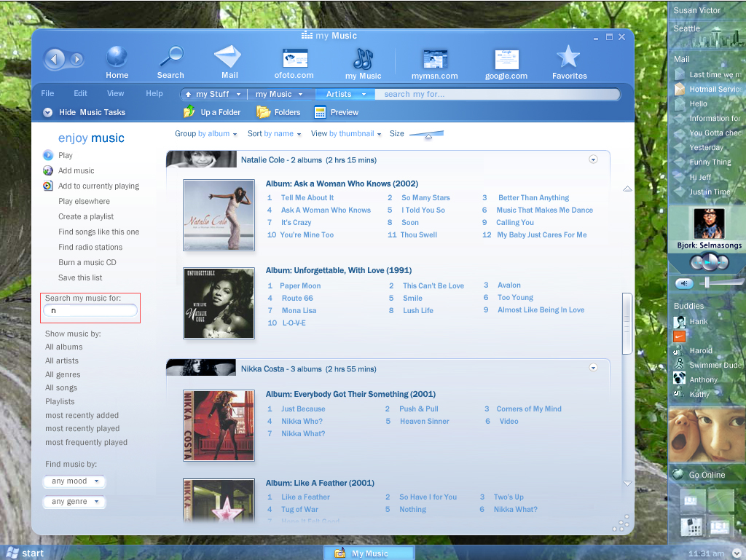The width and height of the screenshot is (746, 560).
Task: Open the any mood dropdown
Action: tap(74, 481)
